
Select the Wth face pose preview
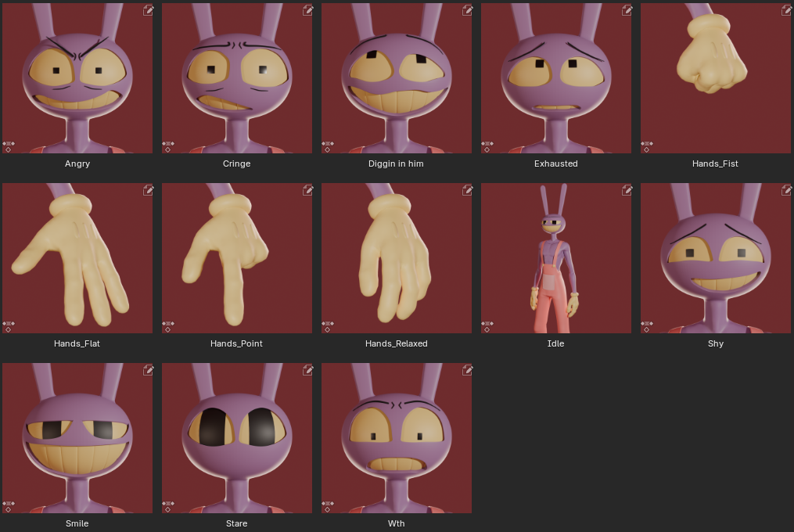click(397, 438)
